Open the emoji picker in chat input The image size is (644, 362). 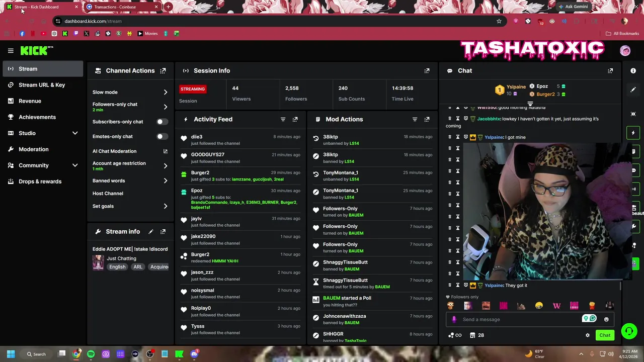pyautogui.click(x=606, y=319)
